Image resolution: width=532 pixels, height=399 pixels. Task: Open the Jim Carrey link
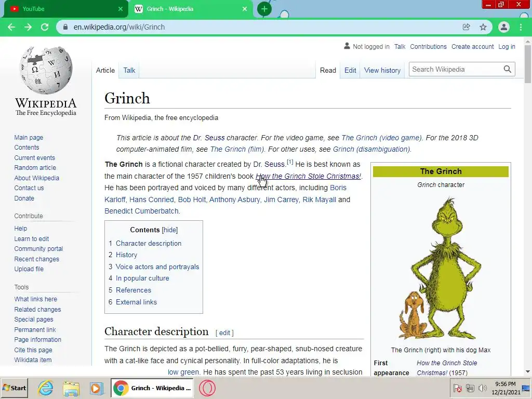[x=281, y=199]
